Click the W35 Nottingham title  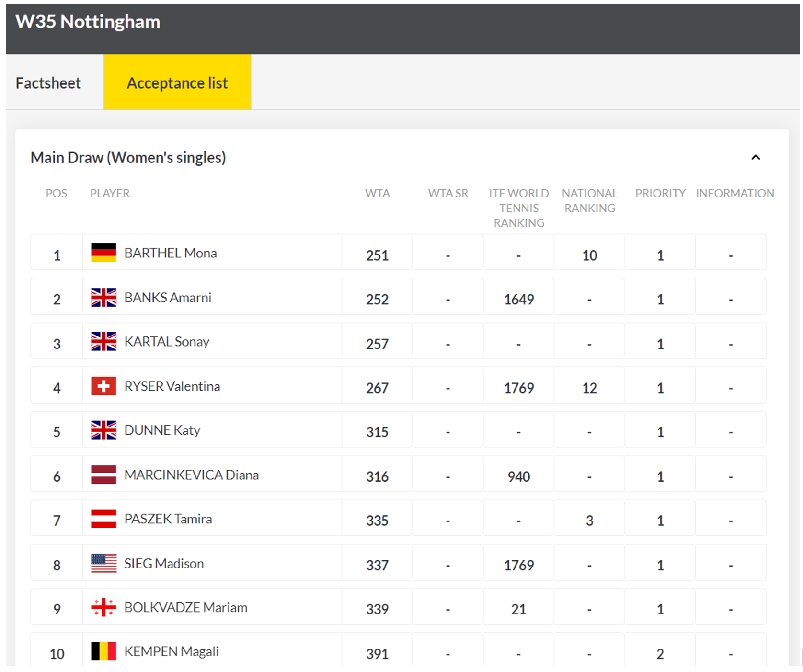(x=88, y=22)
